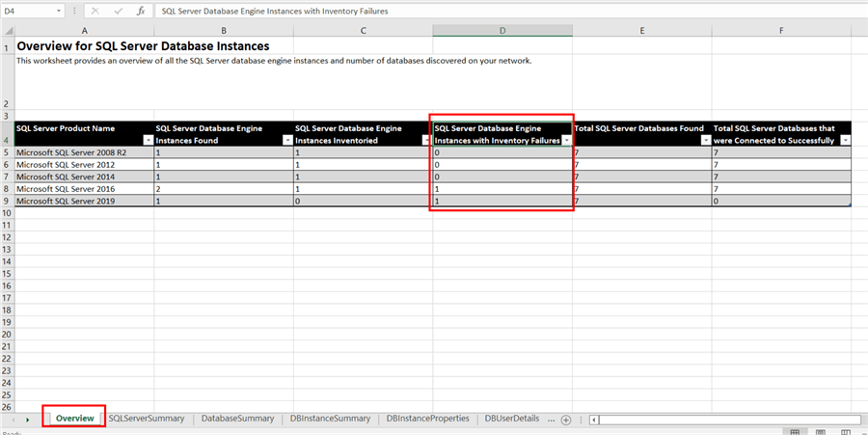Select the Overview sheet tab
Image resolution: width=868 pixels, height=435 pixels.
(74, 419)
